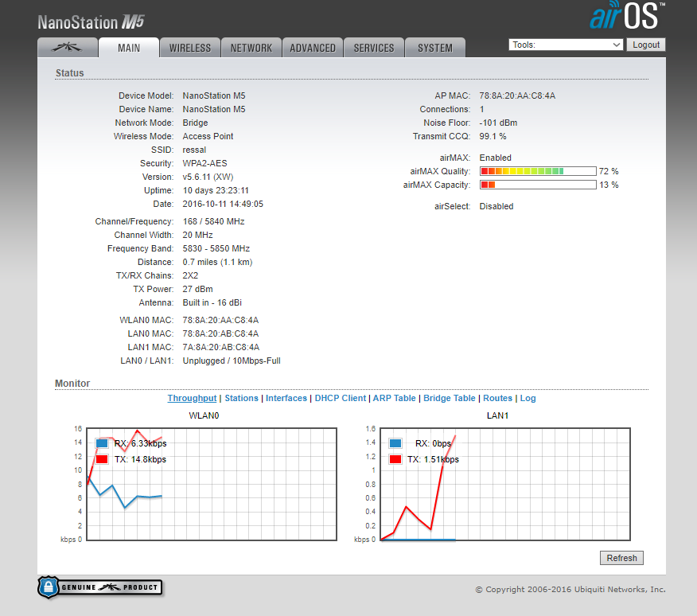The height and width of the screenshot is (616, 697).
Task: Click the LAN1 chart title
Action: pyautogui.click(x=497, y=415)
